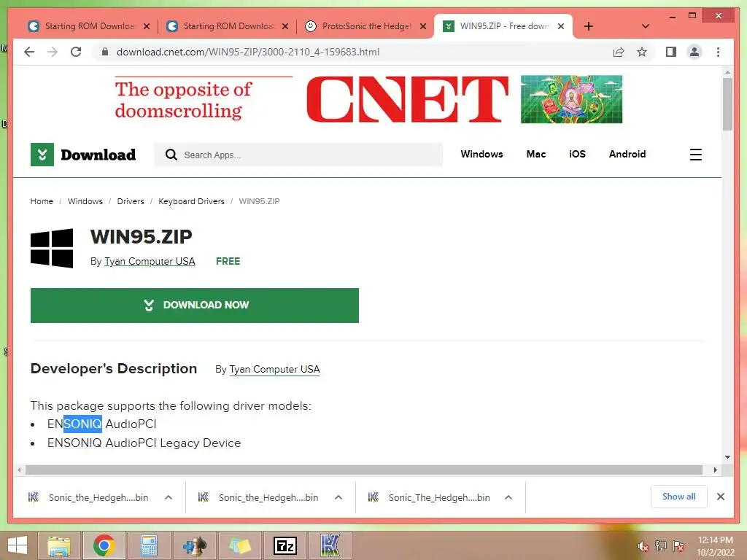Click the padlock site info icon
The width and height of the screenshot is (747, 560).
(x=105, y=52)
